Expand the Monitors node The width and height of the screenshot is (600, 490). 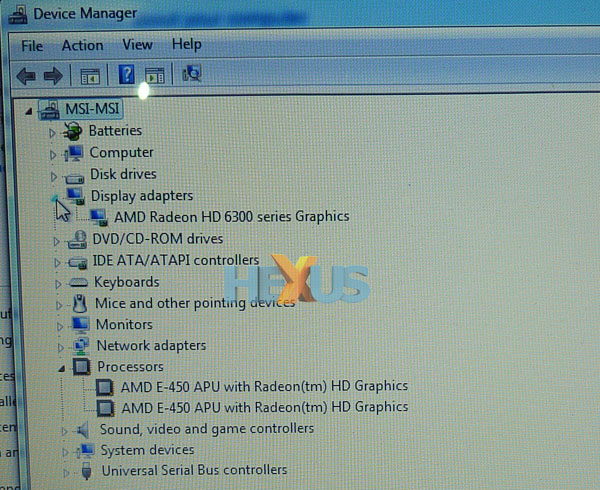click(60, 326)
